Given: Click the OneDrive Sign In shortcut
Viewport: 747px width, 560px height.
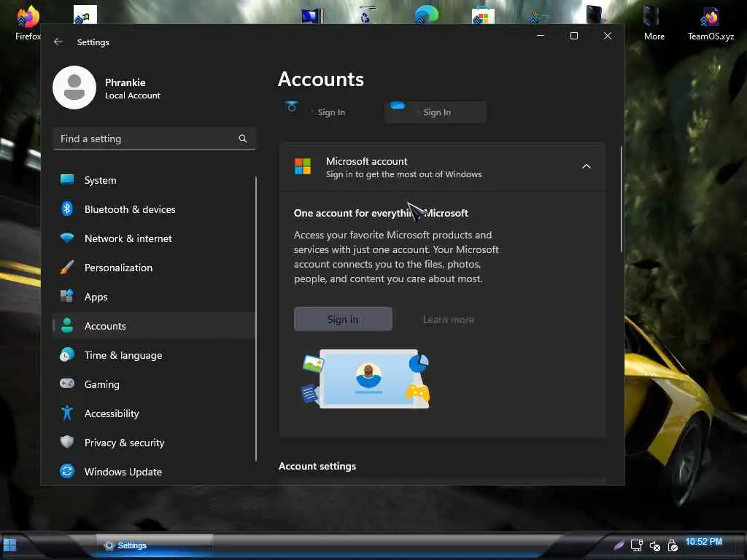Looking at the screenshot, I should (436, 112).
